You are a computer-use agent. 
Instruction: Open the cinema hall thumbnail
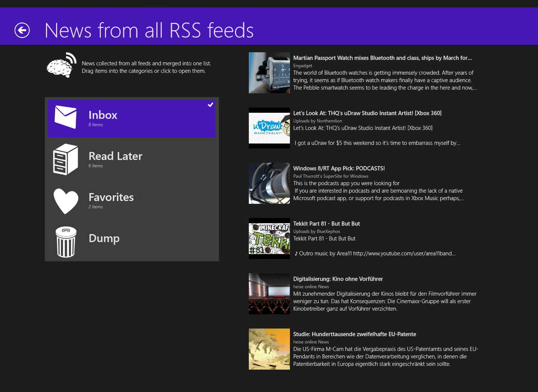tap(269, 294)
